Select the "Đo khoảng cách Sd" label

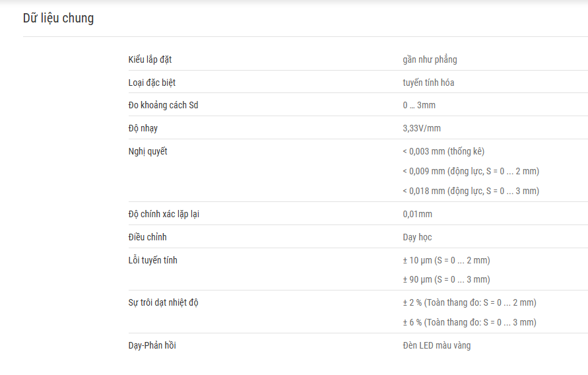(x=163, y=105)
